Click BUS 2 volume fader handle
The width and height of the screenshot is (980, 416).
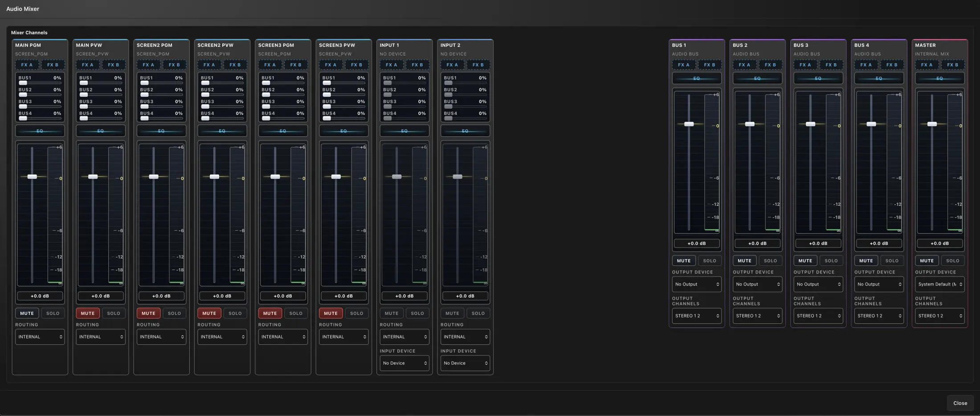pos(750,124)
